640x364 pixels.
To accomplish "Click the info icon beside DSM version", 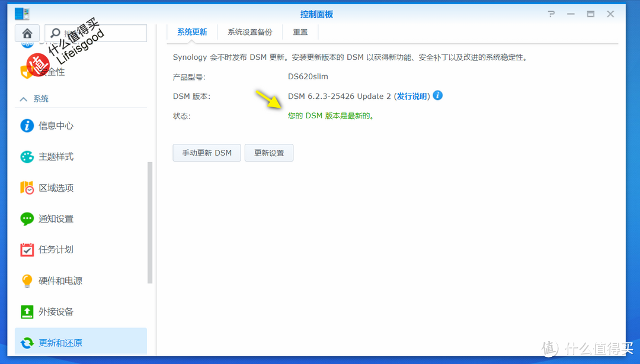I will (x=437, y=95).
